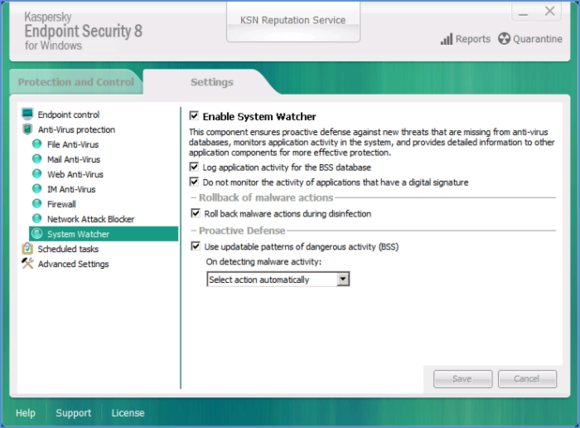This screenshot has height=428, width=580.
Task: Open Advanced Settings section
Action: [x=73, y=264]
